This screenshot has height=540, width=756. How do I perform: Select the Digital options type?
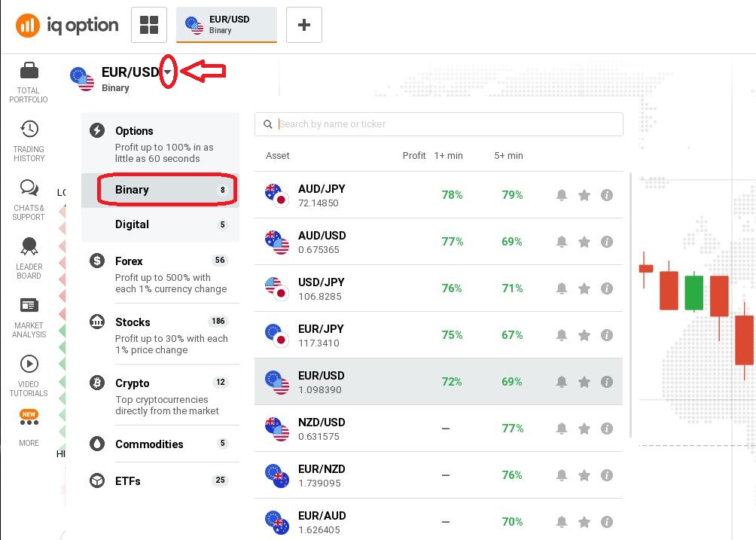pos(160,224)
